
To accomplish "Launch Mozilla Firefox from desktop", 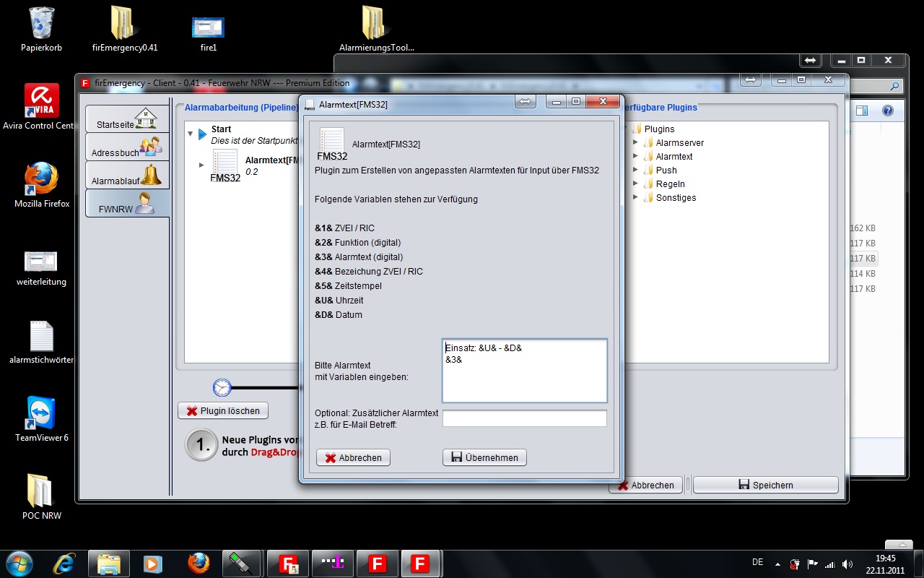I will pos(41,181).
